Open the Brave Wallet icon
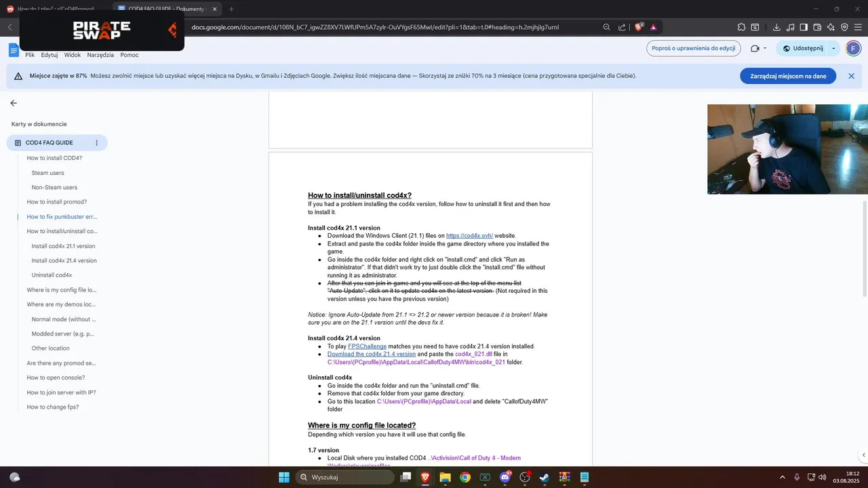The height and width of the screenshot is (488, 868). 817,27
